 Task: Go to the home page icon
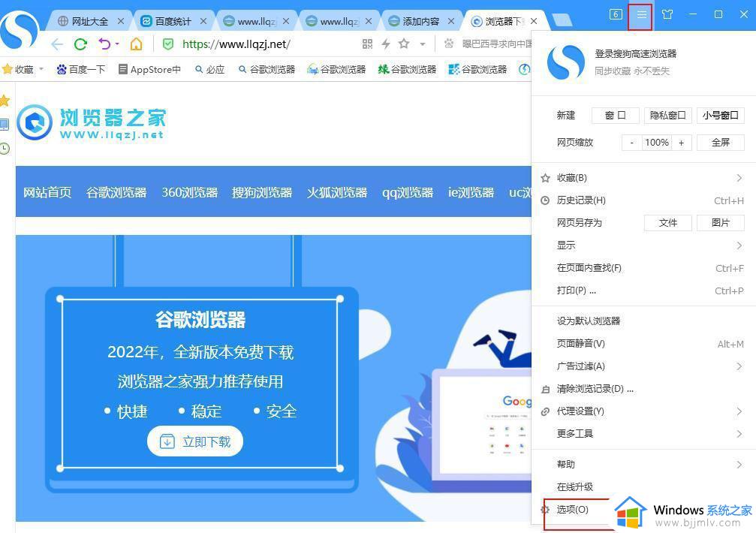point(137,44)
